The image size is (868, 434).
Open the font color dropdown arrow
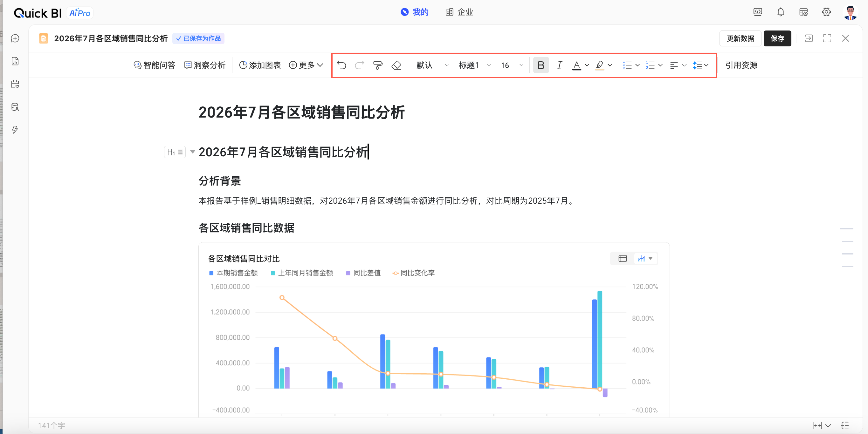[x=587, y=65]
